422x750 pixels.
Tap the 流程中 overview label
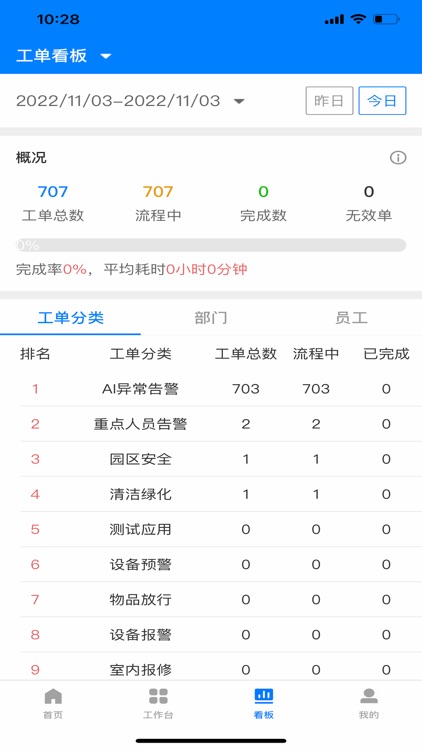158,215
